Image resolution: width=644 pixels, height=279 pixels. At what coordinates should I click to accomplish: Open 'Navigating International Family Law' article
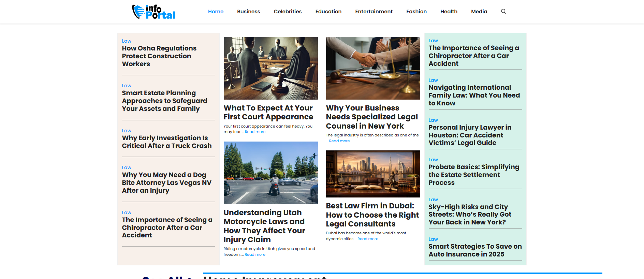[474, 96]
